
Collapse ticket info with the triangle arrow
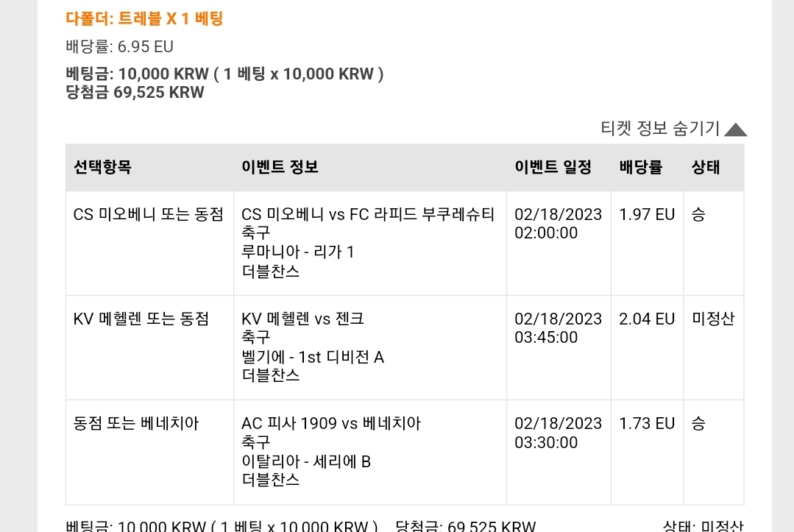coord(735,130)
